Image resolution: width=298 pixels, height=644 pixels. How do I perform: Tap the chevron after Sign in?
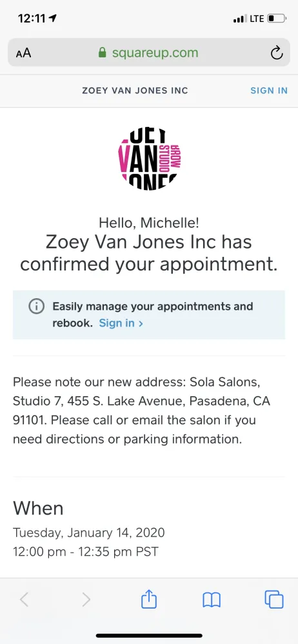[141, 324]
